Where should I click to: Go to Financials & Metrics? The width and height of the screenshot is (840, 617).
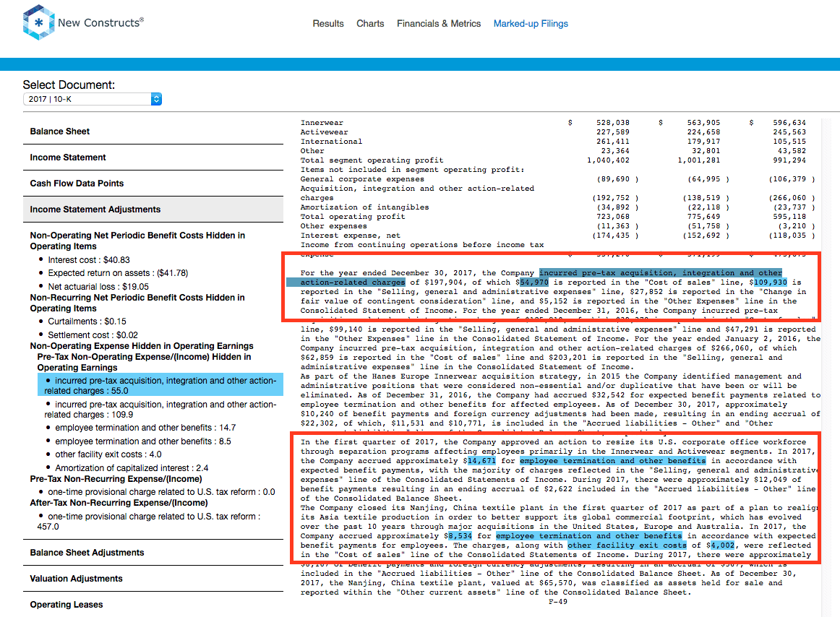click(x=439, y=24)
